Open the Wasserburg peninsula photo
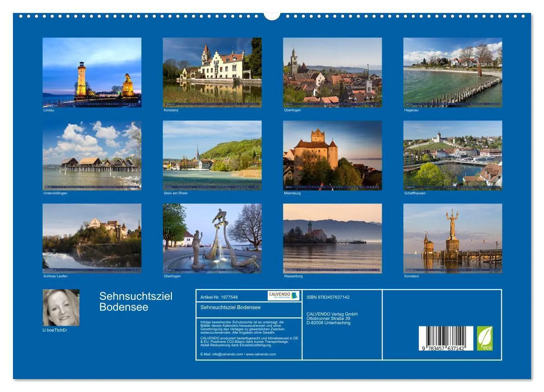The width and height of the screenshot is (544, 392). pyautogui.click(x=332, y=238)
